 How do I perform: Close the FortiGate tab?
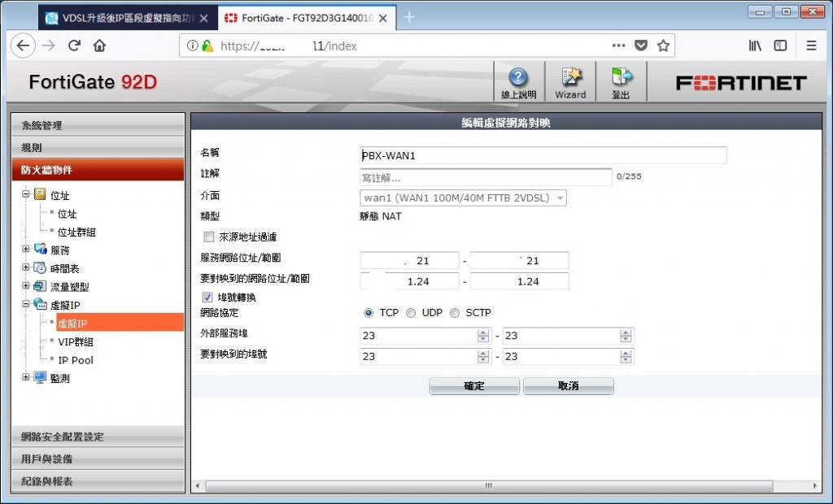pos(383,18)
